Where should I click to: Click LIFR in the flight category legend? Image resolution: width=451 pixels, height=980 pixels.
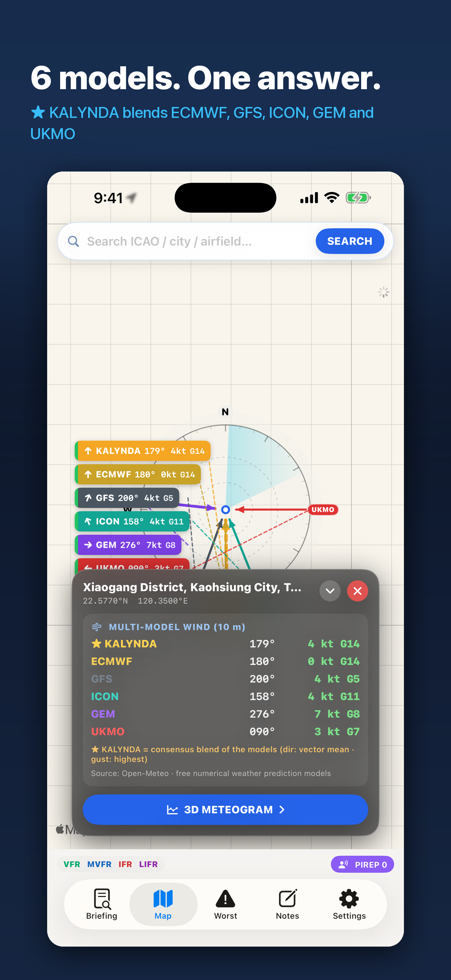click(x=148, y=865)
